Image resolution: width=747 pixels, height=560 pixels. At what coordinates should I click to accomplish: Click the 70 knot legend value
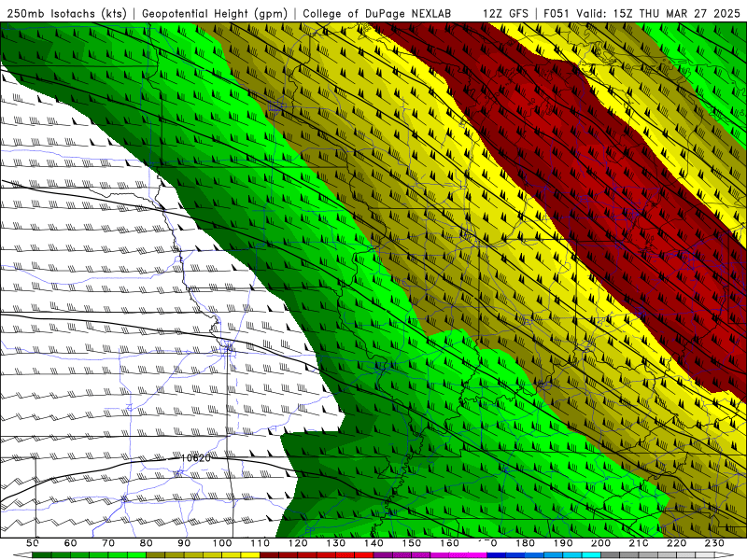(108, 543)
